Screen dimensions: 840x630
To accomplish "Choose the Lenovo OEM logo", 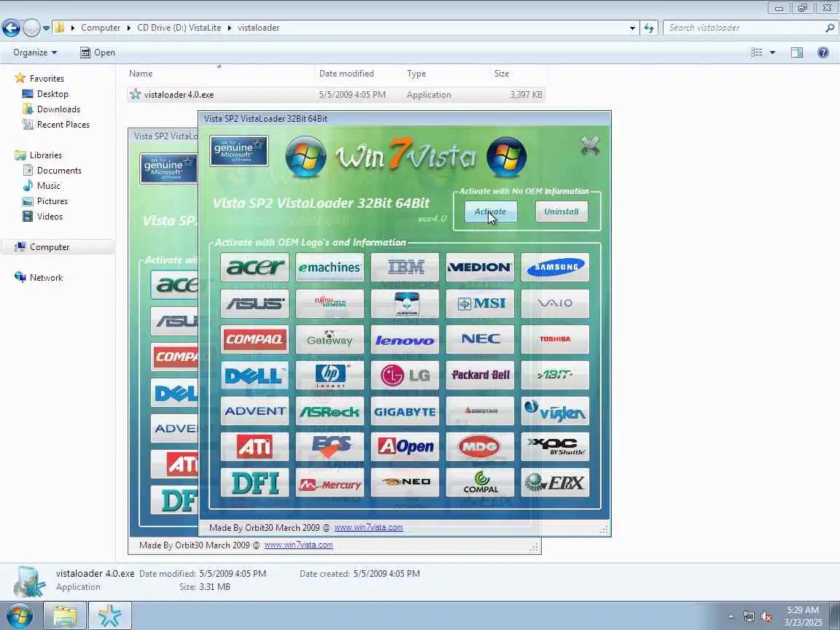I will click(x=405, y=339).
